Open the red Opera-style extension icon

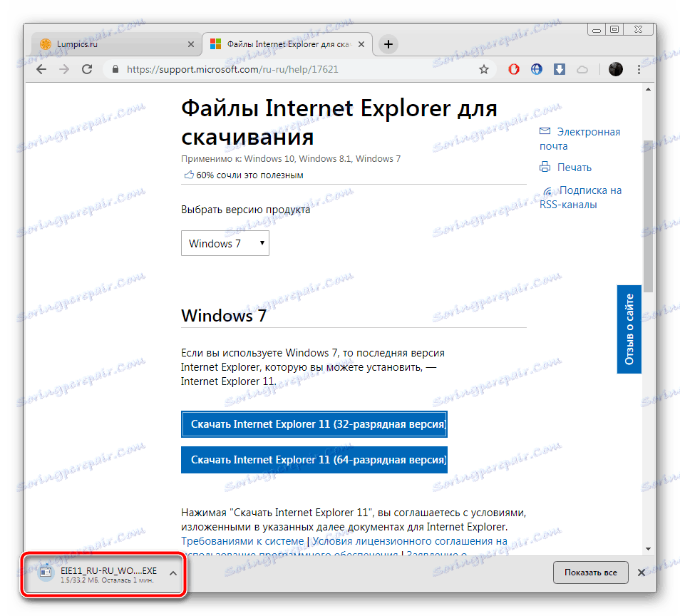pos(514,69)
